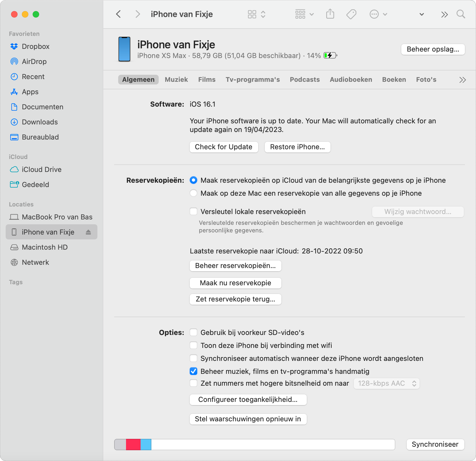Click the Netwerk globe icon
The image size is (476, 461).
point(14,262)
